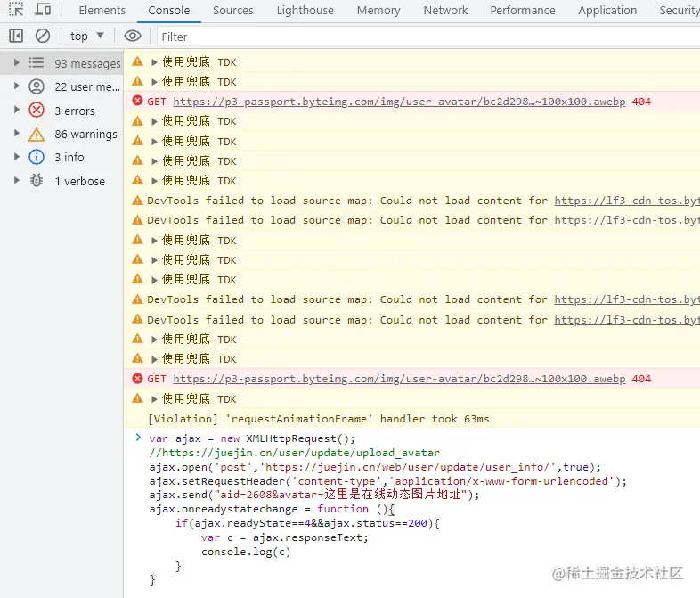Click the console prompt chevron
This screenshot has width=700, height=598.
pos(138,438)
